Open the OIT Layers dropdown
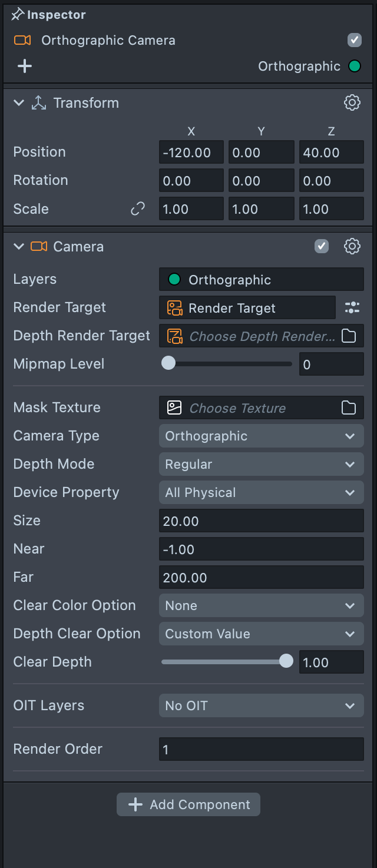The height and width of the screenshot is (868, 377). tap(261, 705)
